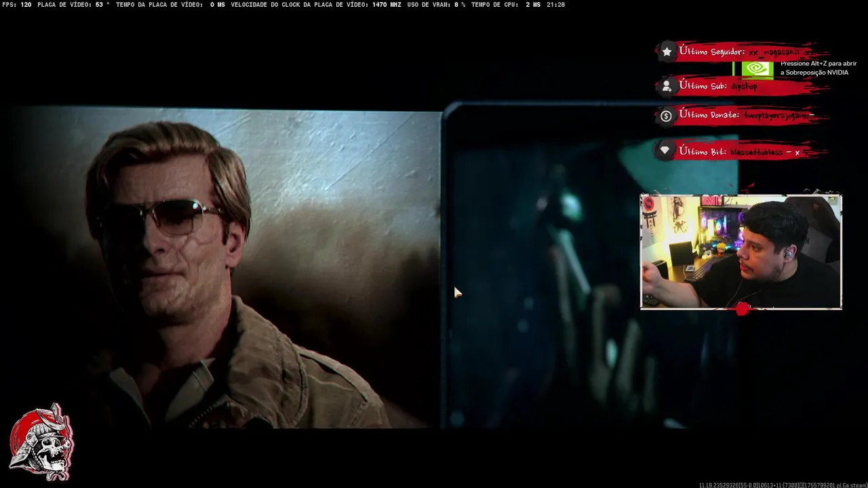Click the build version string in bottom corner
868x488 pixels.
tap(783, 485)
